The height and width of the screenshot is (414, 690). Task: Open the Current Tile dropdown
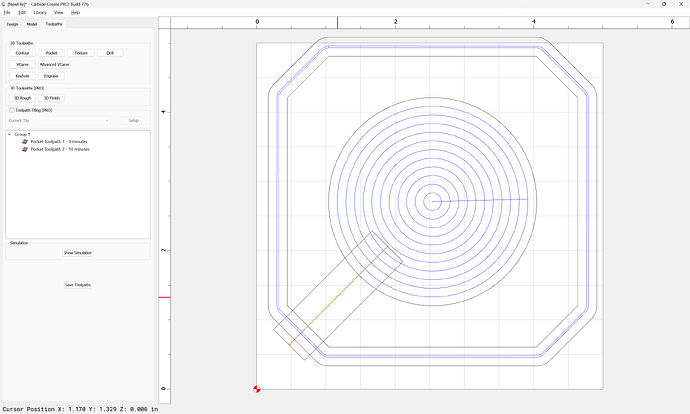[x=74, y=121]
